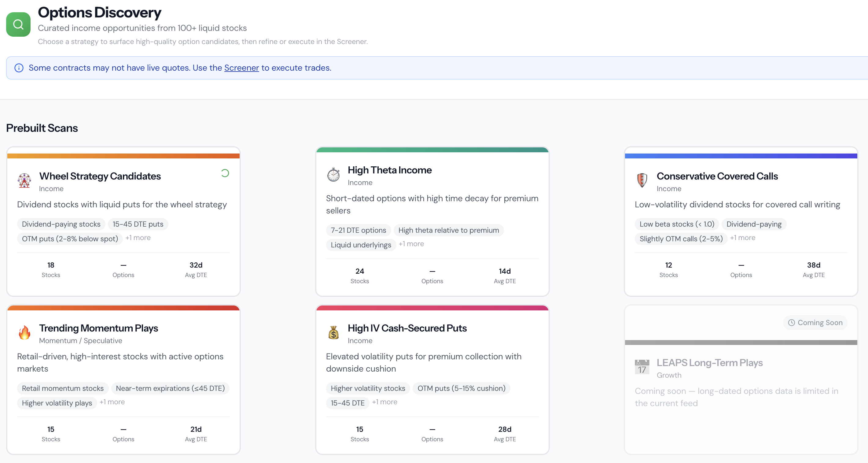Open the Screener link in the banner
868x463 pixels.
click(241, 68)
